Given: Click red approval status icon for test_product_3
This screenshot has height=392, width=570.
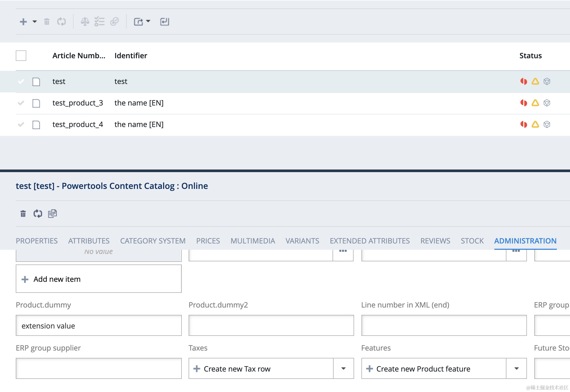Looking at the screenshot, I should (x=524, y=103).
